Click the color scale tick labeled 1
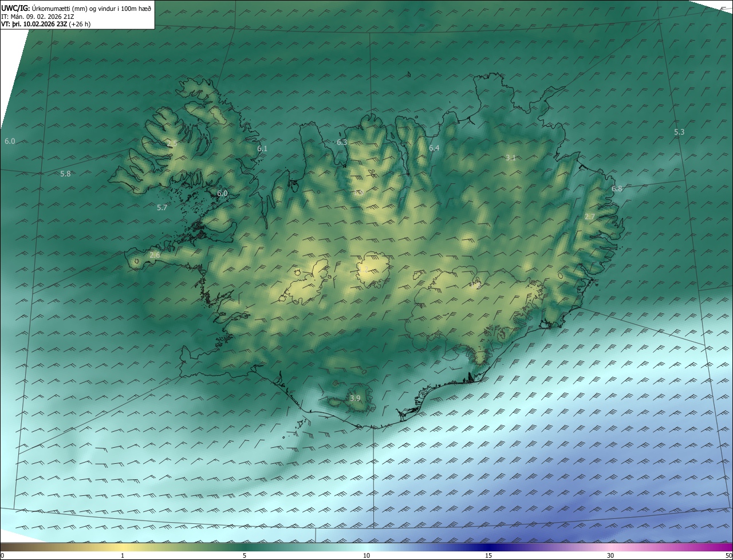 pyautogui.click(x=123, y=555)
